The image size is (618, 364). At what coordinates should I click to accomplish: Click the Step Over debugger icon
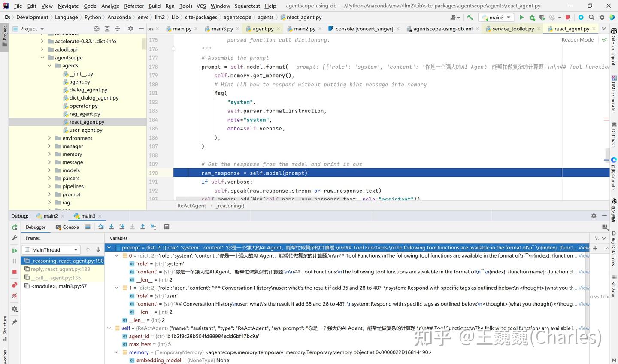coord(101,227)
